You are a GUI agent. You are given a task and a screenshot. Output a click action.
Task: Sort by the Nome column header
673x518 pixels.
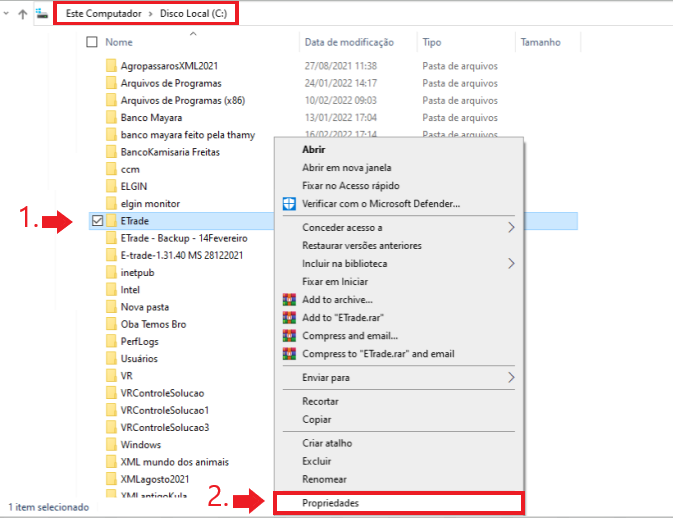click(x=119, y=42)
